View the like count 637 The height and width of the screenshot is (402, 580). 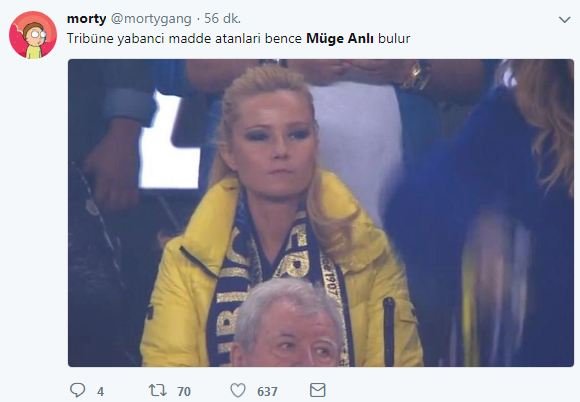267,391
